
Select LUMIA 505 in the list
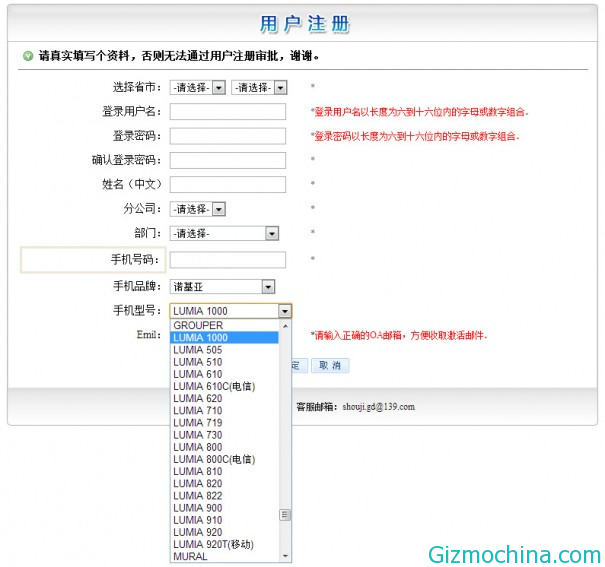click(224, 350)
